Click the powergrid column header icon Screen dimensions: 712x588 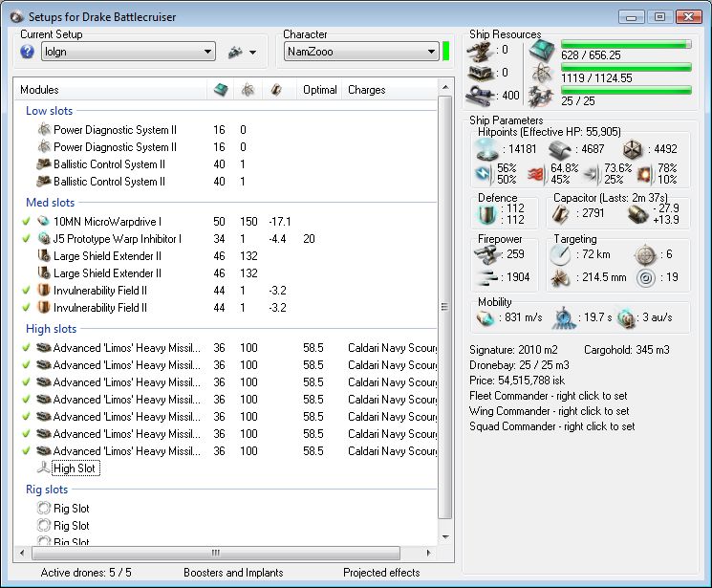pyautogui.click(x=247, y=90)
